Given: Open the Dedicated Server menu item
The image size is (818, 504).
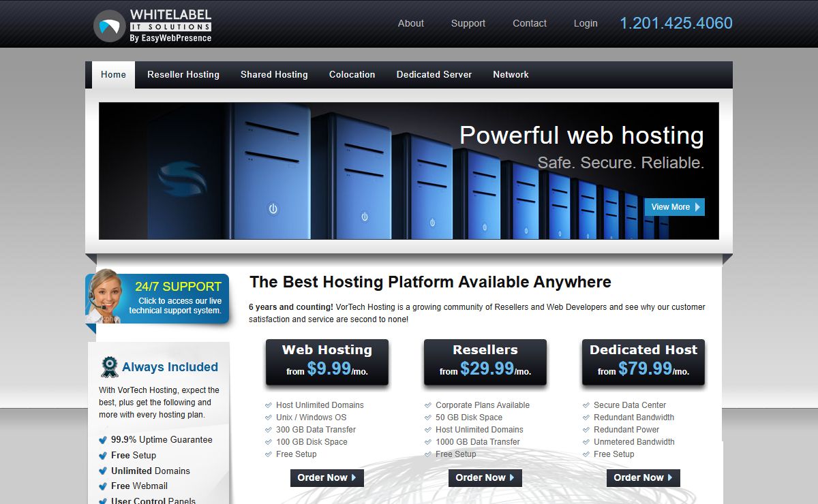Looking at the screenshot, I should [434, 75].
